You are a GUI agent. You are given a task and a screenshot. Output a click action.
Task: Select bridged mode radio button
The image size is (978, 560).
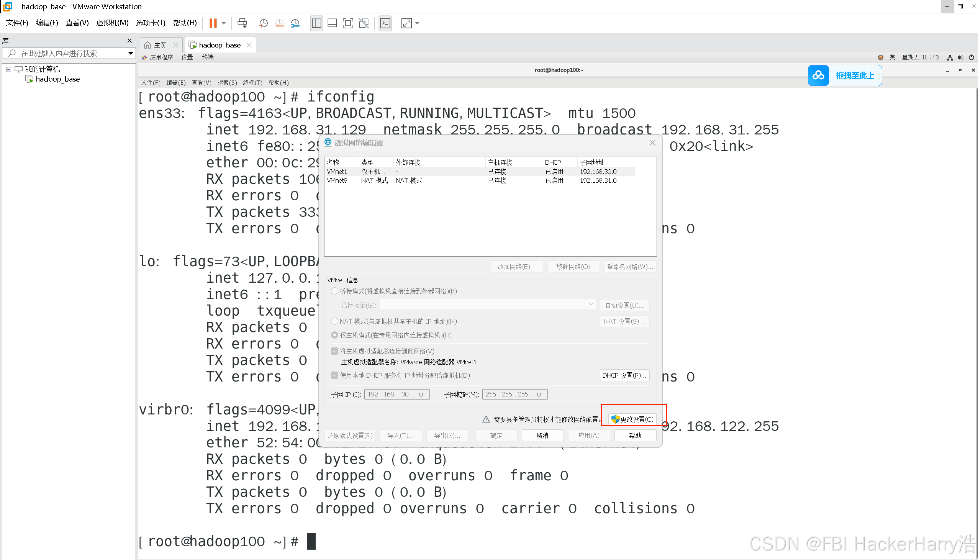tap(334, 291)
